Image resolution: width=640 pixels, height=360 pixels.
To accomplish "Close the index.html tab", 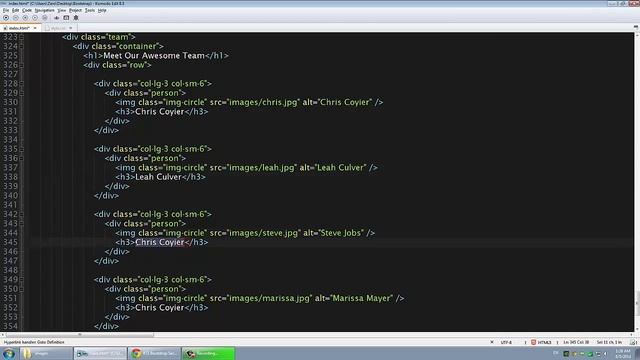I will click(x=35, y=28).
